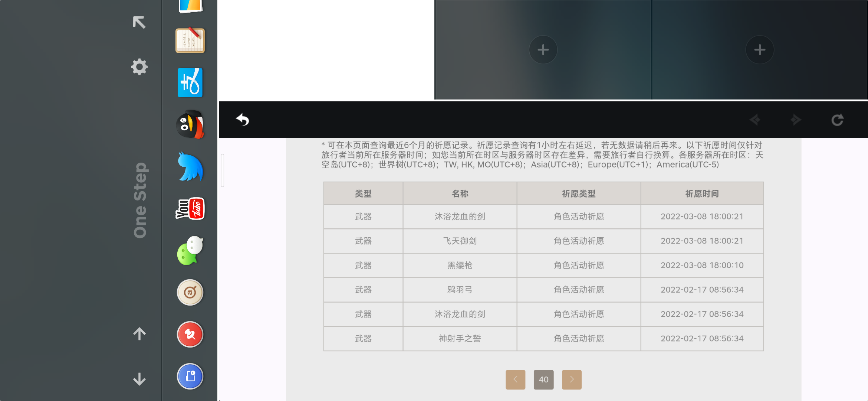868x401 pixels.
Task: Click the down arrow in One Step sidebar
Action: [139, 379]
